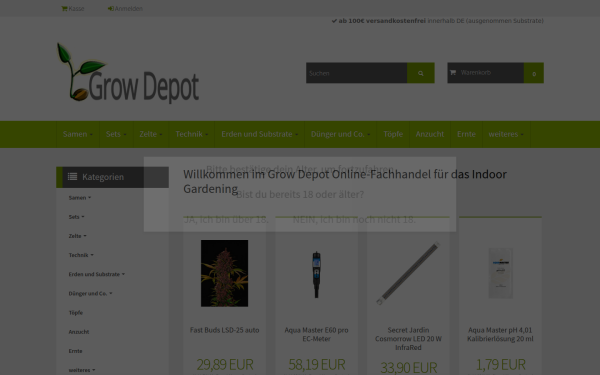Click the 58,19 EUR price
The image size is (600, 375).
(x=317, y=364)
